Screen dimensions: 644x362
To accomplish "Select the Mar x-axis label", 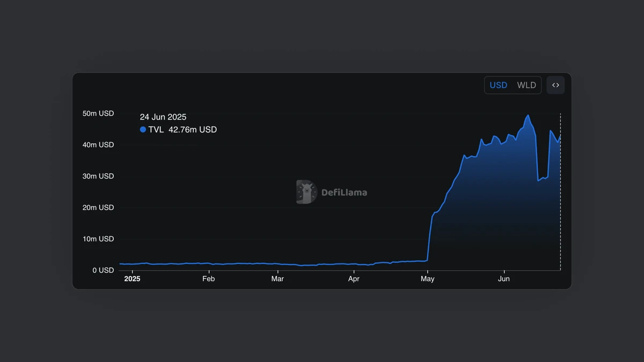I will pyautogui.click(x=277, y=279).
